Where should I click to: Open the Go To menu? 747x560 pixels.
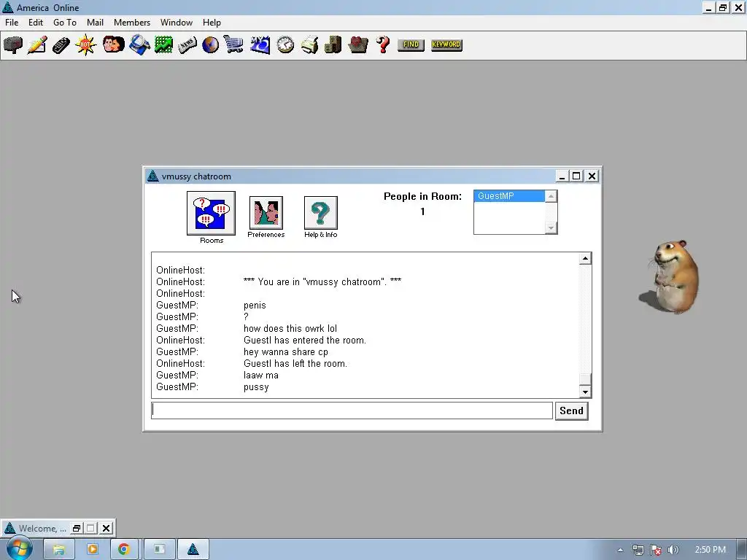pyautogui.click(x=65, y=23)
